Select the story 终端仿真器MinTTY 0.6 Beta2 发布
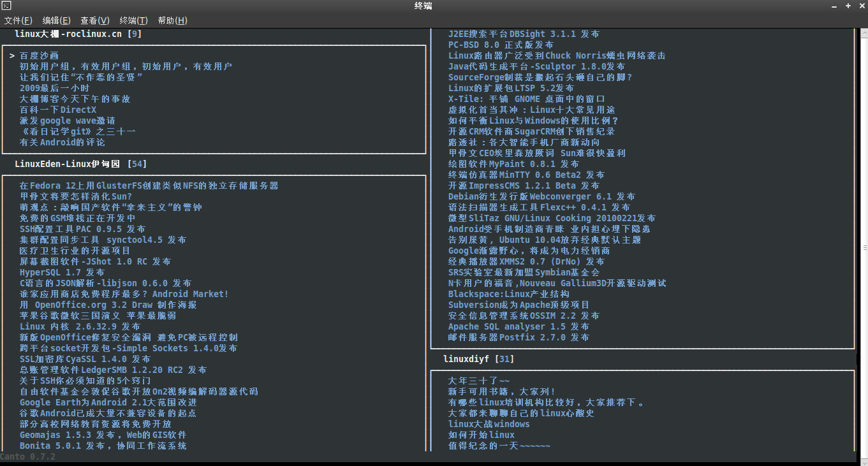The image size is (868, 466). (526, 175)
